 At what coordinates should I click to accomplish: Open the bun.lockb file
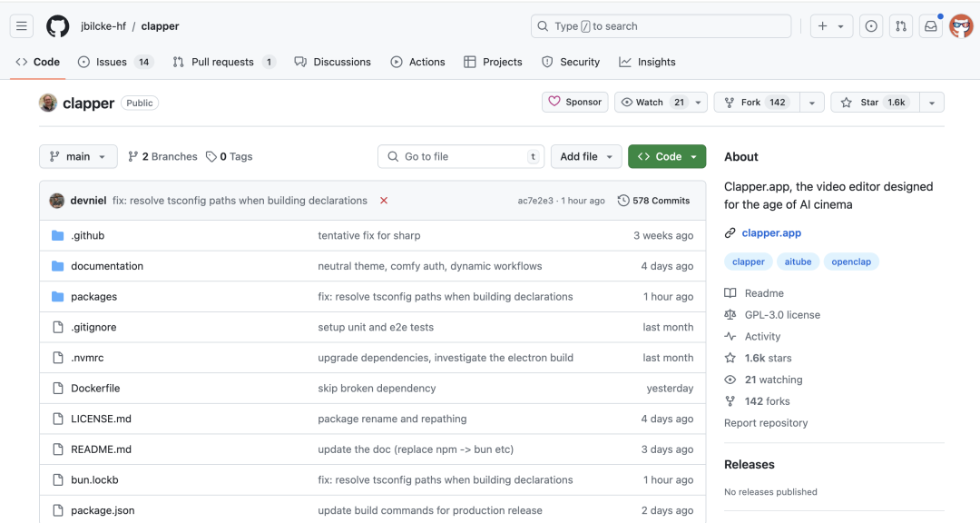[94, 479]
